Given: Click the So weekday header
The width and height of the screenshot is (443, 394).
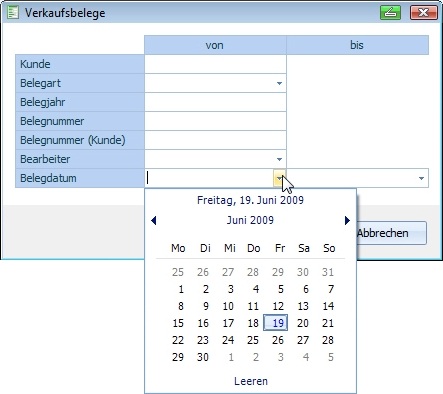Looking at the screenshot, I should [329, 248].
